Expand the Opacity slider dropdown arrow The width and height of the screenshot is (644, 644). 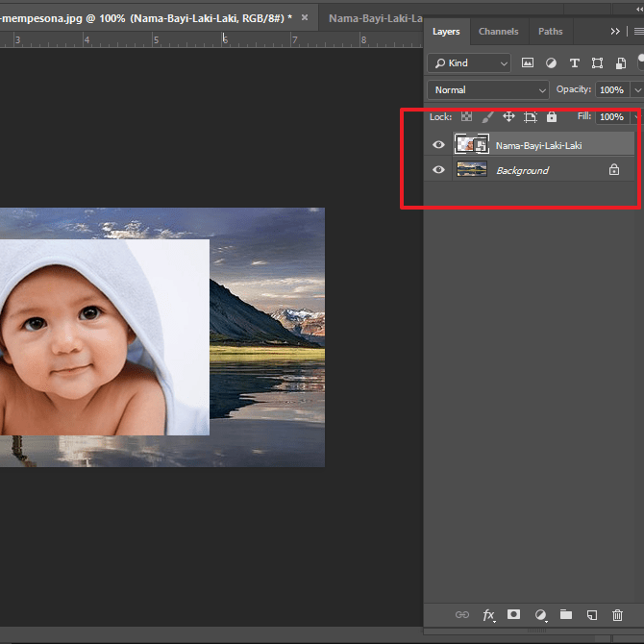[x=637, y=89]
